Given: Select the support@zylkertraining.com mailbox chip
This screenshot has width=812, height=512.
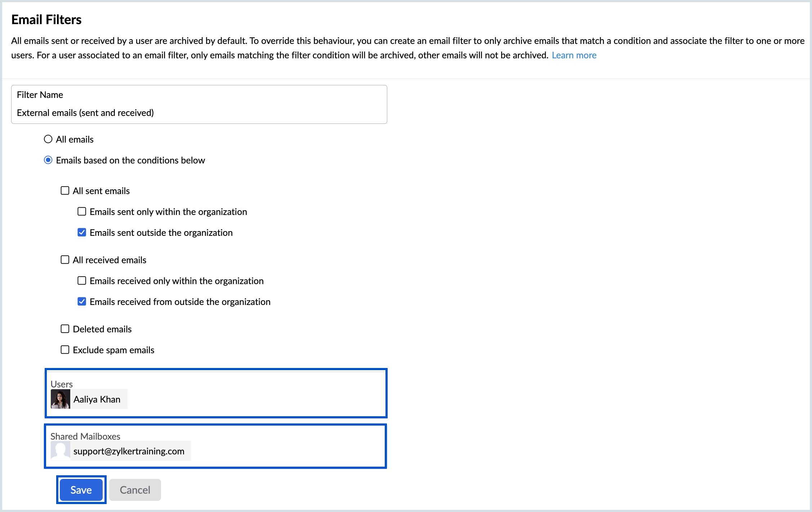Looking at the screenshot, I should coord(121,451).
